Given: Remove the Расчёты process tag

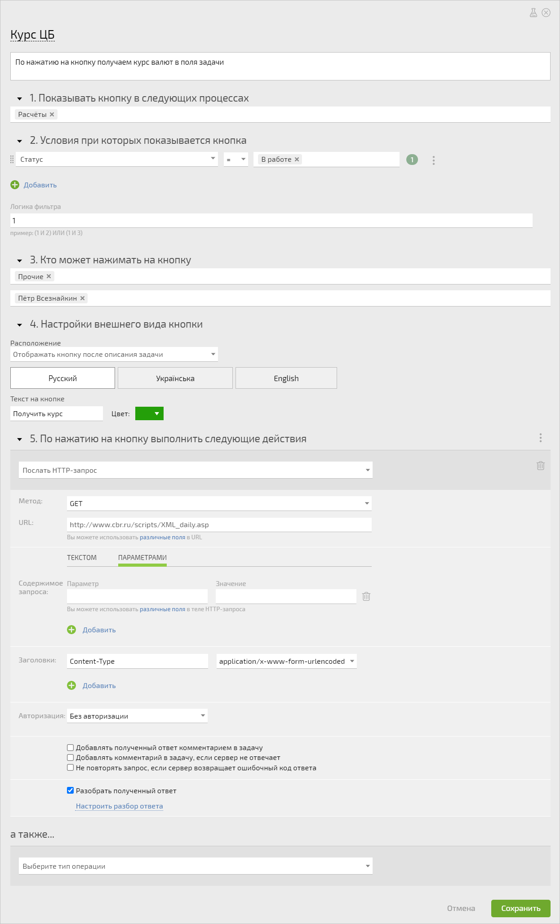Looking at the screenshot, I should click(x=52, y=114).
